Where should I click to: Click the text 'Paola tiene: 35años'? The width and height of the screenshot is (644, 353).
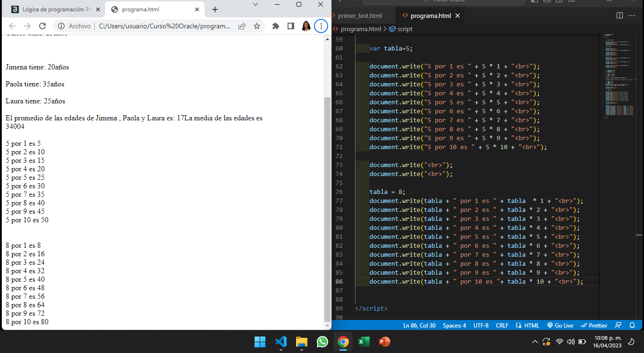(x=35, y=84)
